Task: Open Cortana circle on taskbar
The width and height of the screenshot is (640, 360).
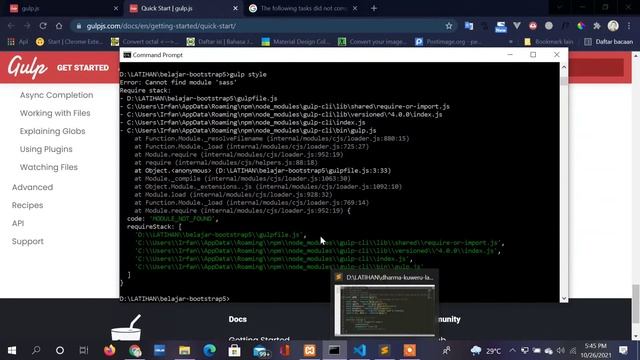Action: pyautogui.click(x=60, y=350)
